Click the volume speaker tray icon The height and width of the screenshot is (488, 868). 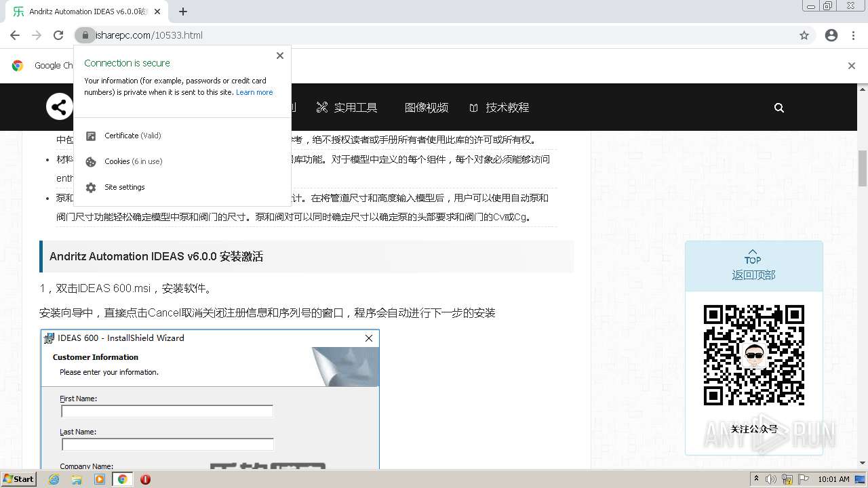click(771, 479)
